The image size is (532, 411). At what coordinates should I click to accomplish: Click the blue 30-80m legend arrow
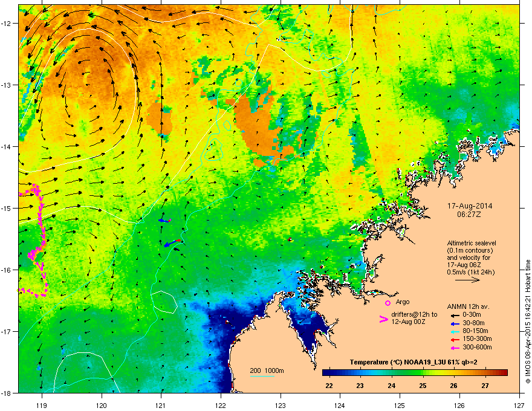(455, 324)
